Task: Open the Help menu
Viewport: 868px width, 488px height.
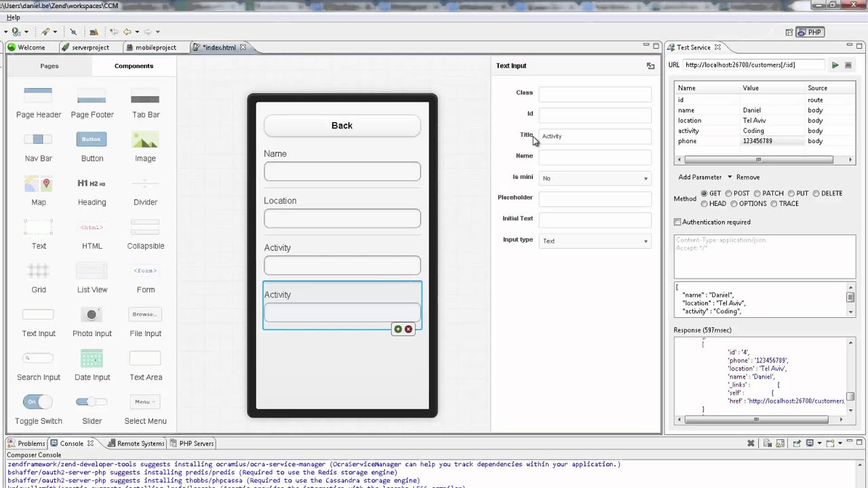Action: point(14,17)
